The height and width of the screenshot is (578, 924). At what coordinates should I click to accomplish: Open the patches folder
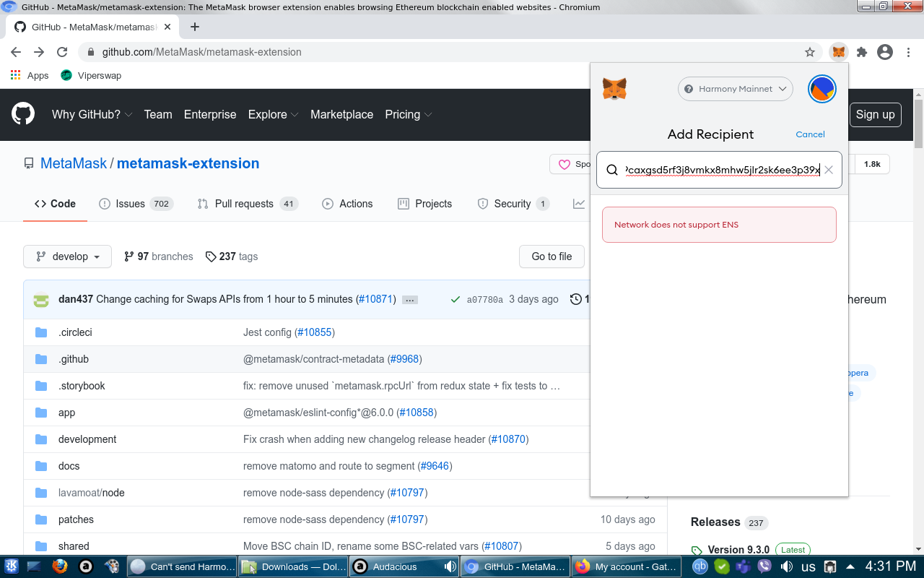coord(76,519)
